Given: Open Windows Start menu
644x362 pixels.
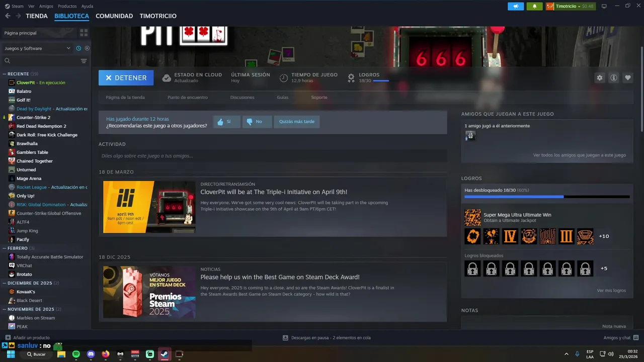Looking at the screenshot, I should tap(11, 354).
